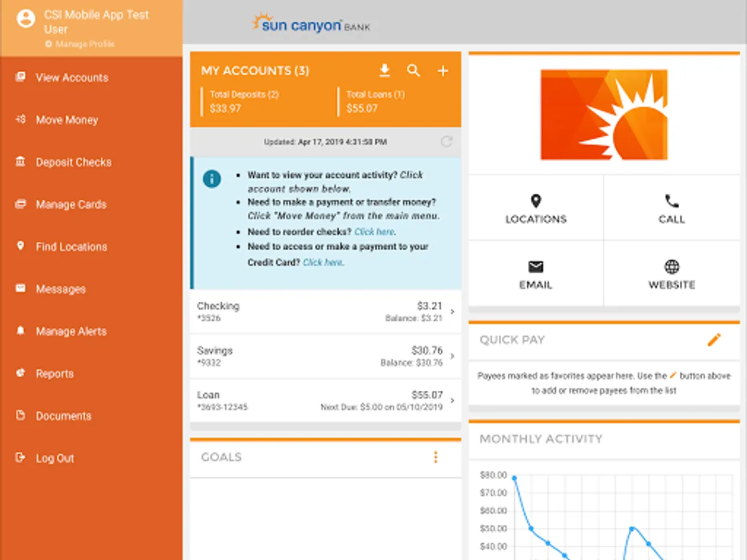
Task: Click the View Accounts sidebar icon
Action: pyautogui.click(x=21, y=77)
